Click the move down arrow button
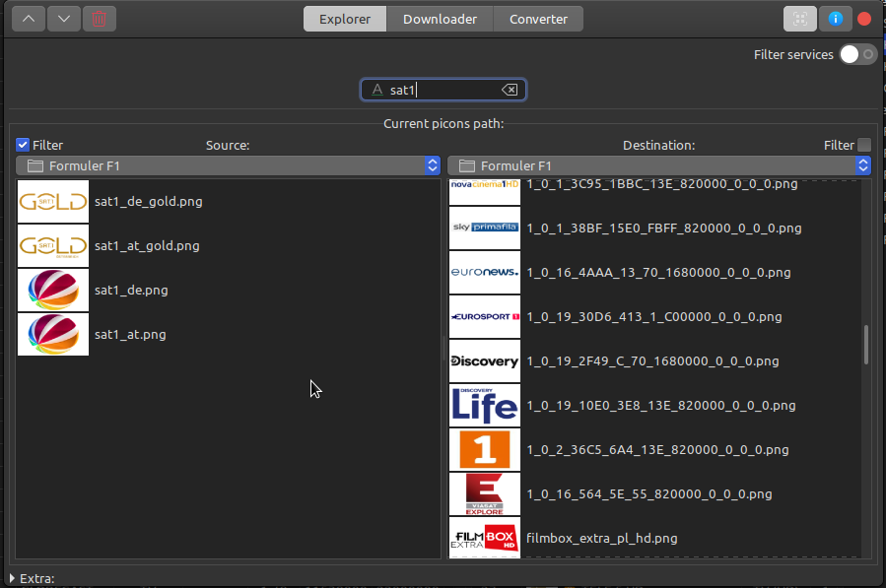886x588 pixels. 64,19
